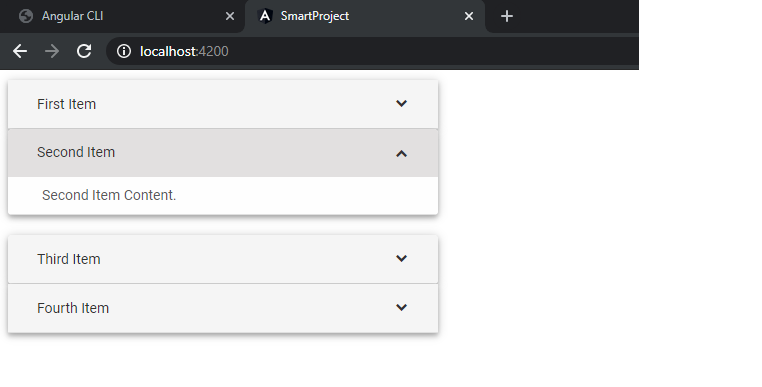Expand First Item with its chevron

pos(401,103)
